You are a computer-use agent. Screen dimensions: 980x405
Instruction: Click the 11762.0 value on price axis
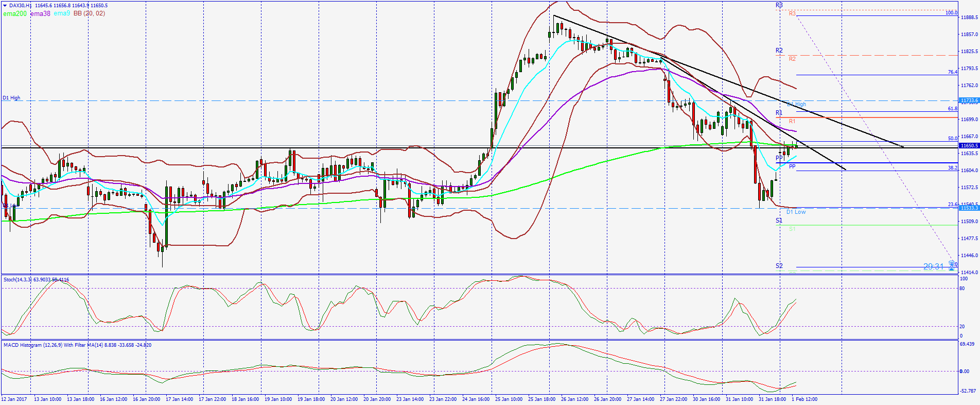click(969, 86)
